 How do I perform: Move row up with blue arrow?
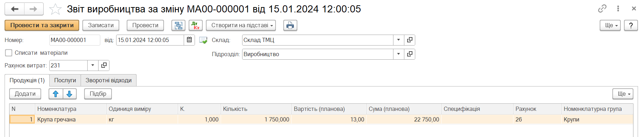[x=56, y=94]
